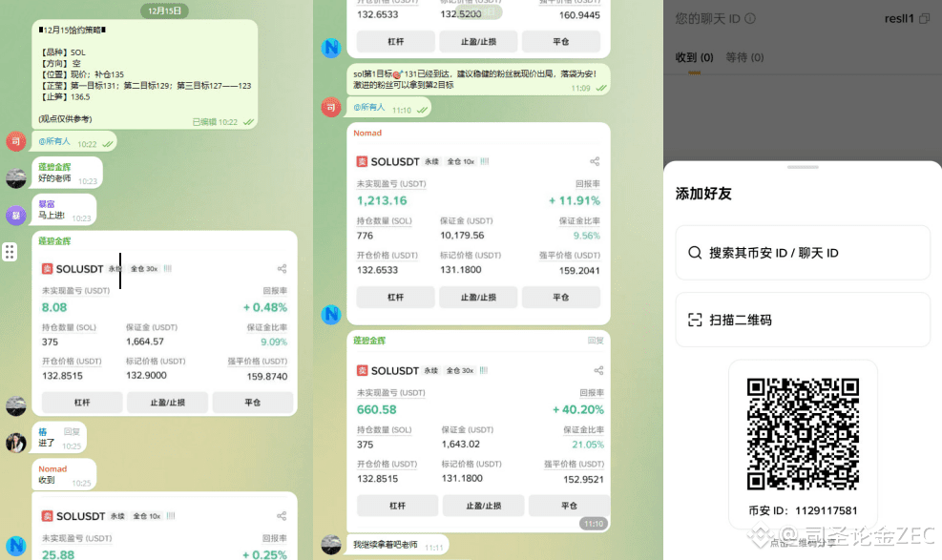Click @所有人 mention sent at 11:10
The width and height of the screenshot is (942, 560).
coord(368,108)
